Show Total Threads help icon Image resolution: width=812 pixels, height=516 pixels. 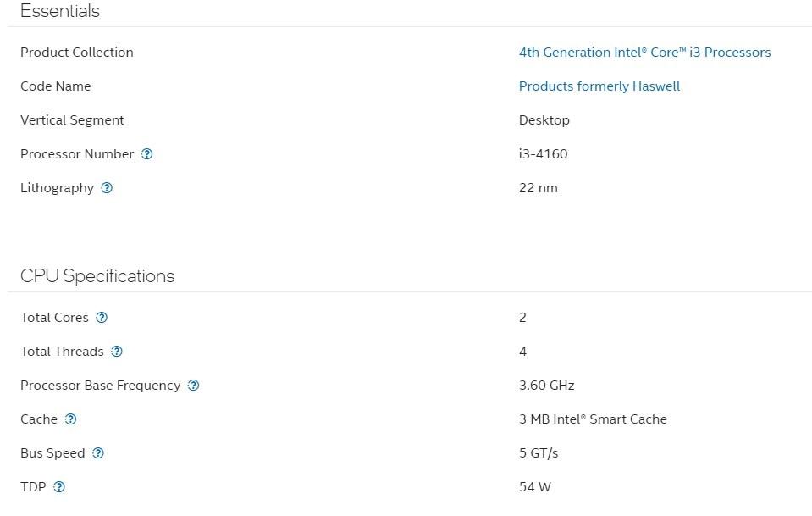117,352
